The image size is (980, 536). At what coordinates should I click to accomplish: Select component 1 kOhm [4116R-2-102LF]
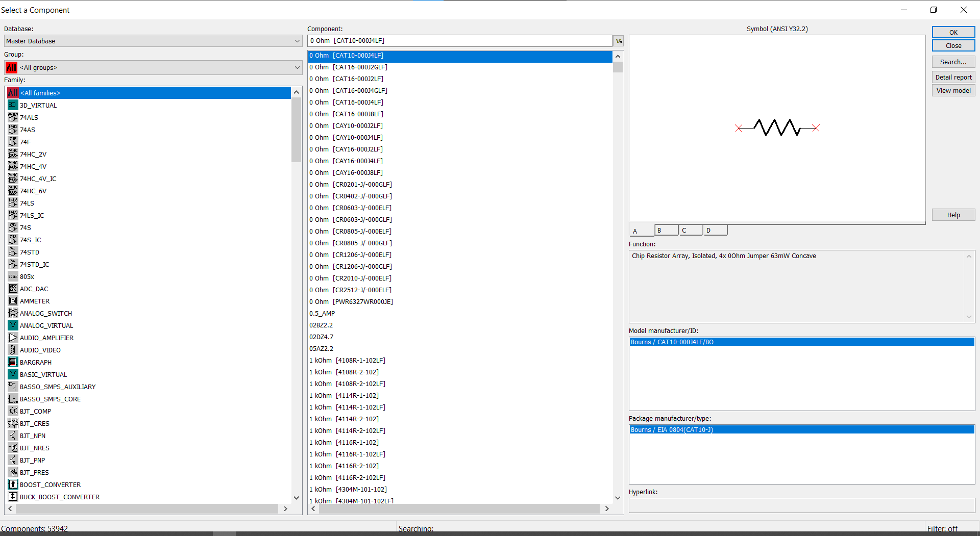(x=460, y=478)
